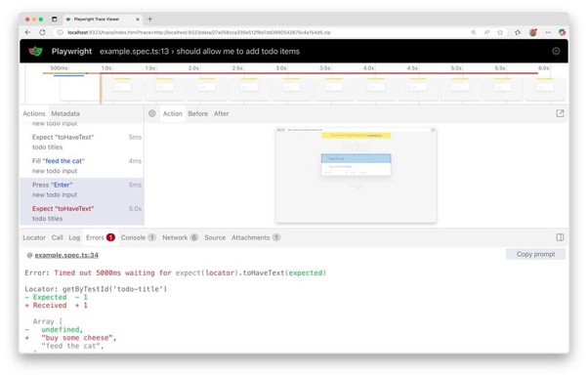Click the "buy some cheese" received line

70,338
